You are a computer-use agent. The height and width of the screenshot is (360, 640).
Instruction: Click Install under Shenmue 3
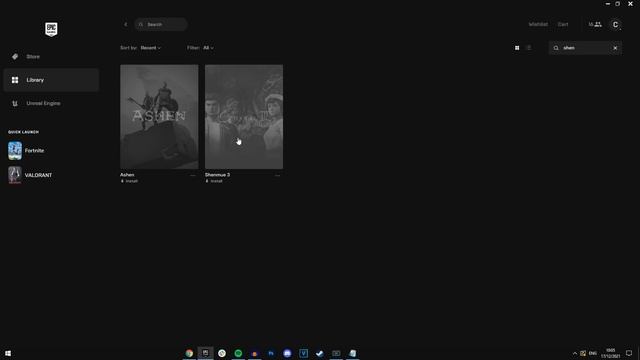click(x=214, y=181)
